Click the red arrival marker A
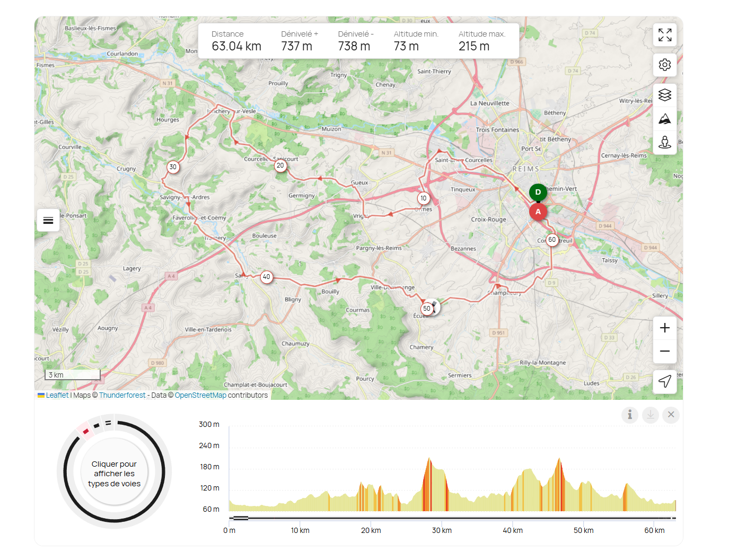 538,212
